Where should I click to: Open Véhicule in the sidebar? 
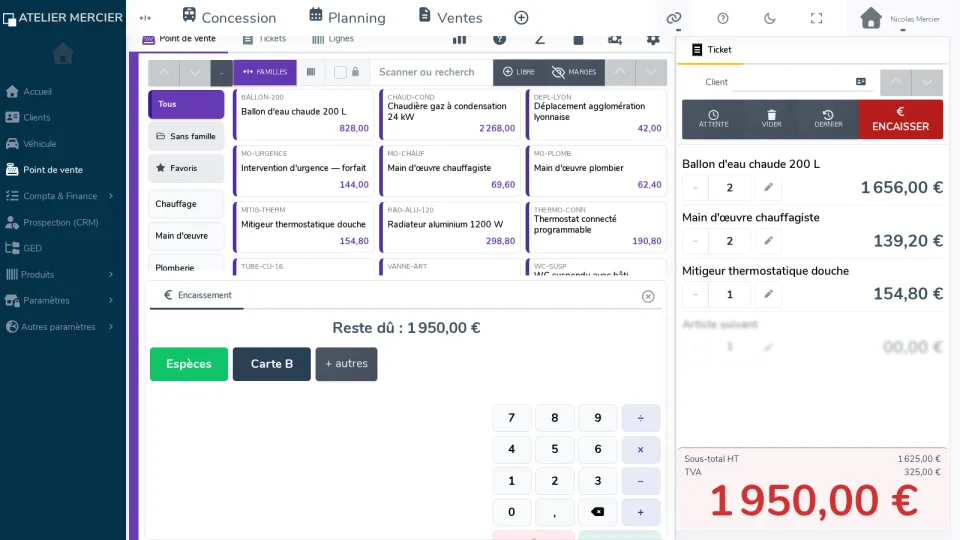pyautogui.click(x=40, y=143)
